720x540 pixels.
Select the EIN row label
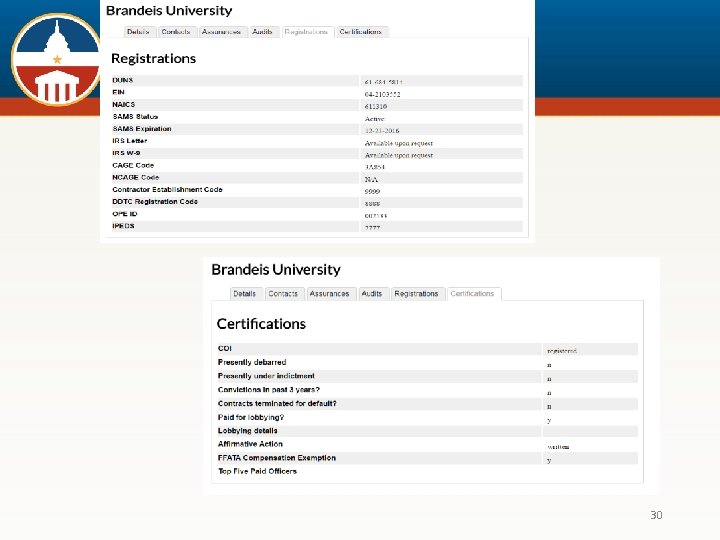(x=118, y=92)
